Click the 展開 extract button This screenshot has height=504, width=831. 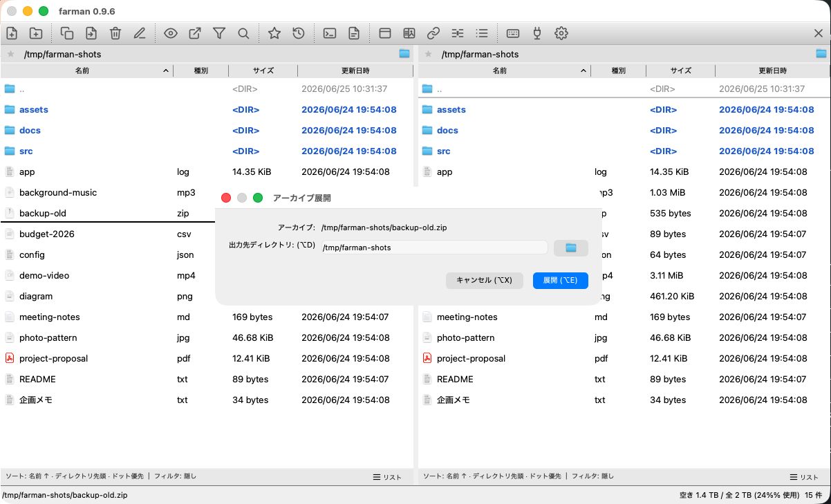pos(560,280)
